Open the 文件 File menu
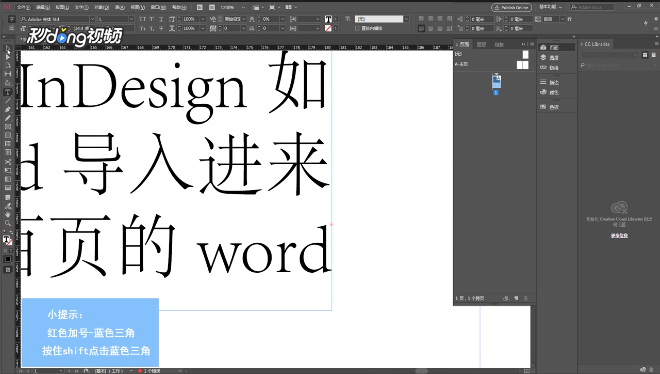Viewport: 660px width, 374px height. pyautogui.click(x=24, y=7)
